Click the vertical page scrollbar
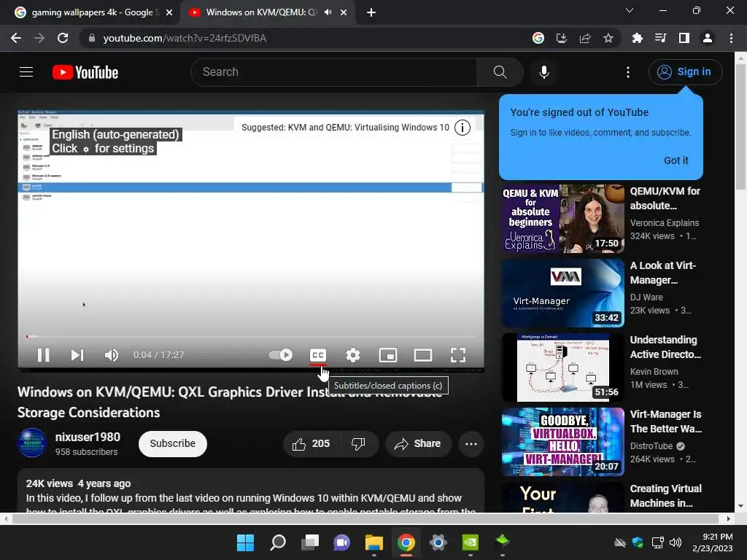747x560 pixels. pos(740,126)
